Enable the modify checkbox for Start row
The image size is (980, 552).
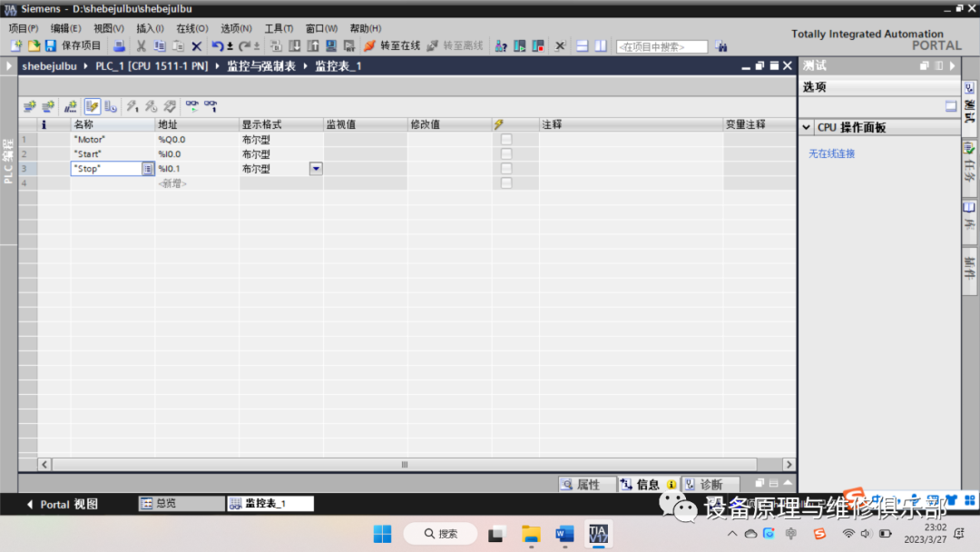[x=506, y=153]
